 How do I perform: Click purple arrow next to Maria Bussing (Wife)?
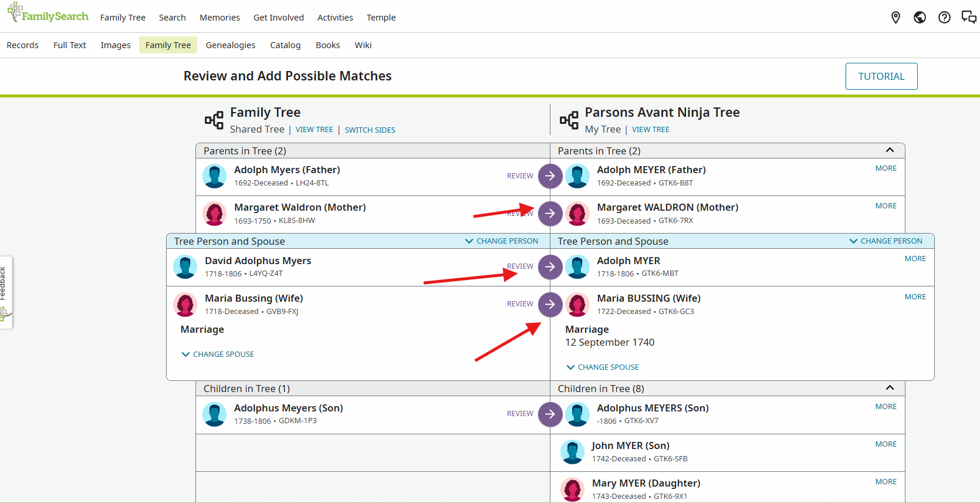pyautogui.click(x=550, y=304)
